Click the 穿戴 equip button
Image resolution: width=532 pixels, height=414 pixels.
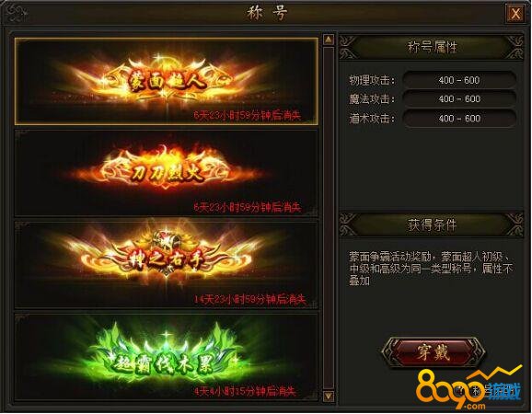point(434,352)
